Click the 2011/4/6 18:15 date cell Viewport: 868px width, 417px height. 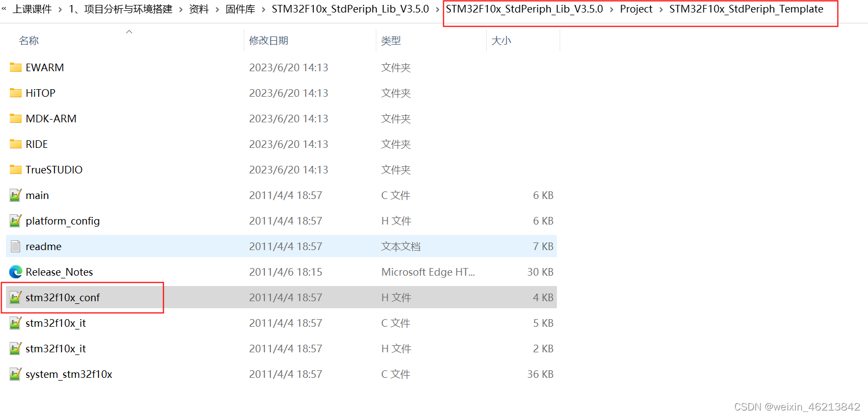click(286, 272)
